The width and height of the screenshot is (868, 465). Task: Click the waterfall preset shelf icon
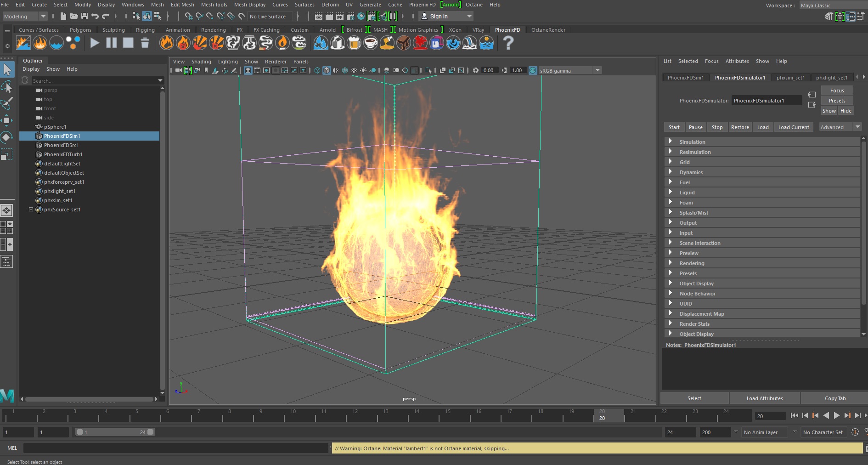(x=470, y=43)
